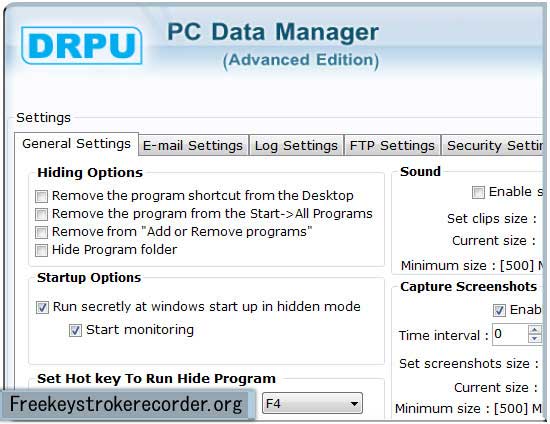Image resolution: width=550 pixels, height=424 pixels.
Task: Check Remove the program from Start->All Programs
Action: [41, 214]
